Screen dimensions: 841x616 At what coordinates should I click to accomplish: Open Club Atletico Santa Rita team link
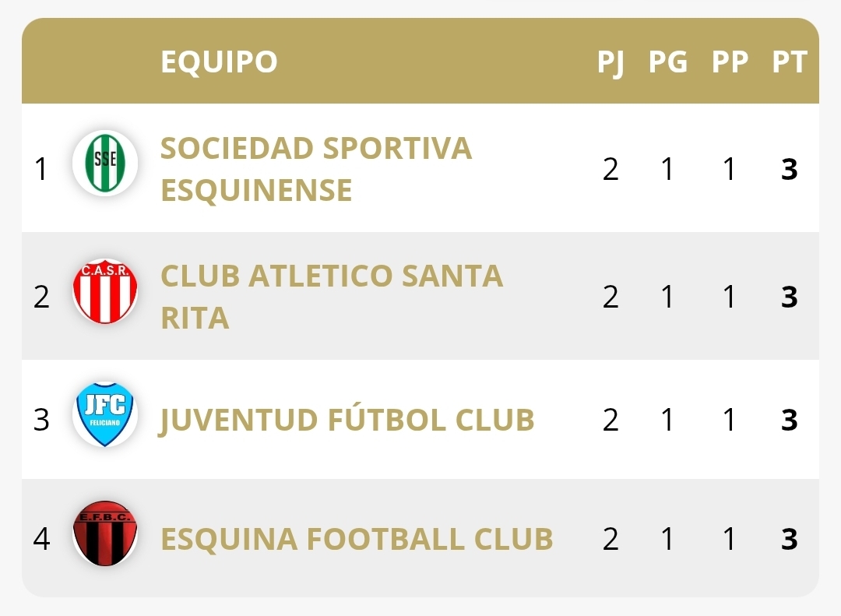point(332,297)
